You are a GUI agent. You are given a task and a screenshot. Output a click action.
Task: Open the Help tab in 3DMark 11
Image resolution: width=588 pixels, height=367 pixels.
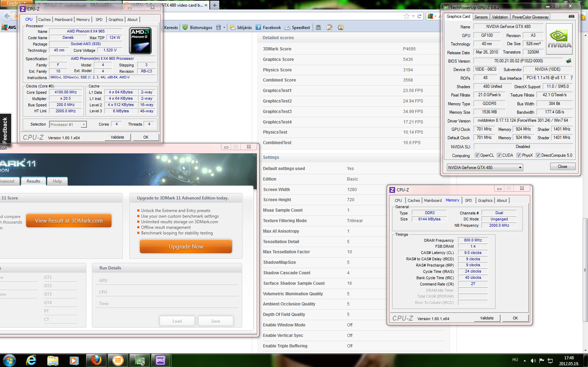point(57,181)
